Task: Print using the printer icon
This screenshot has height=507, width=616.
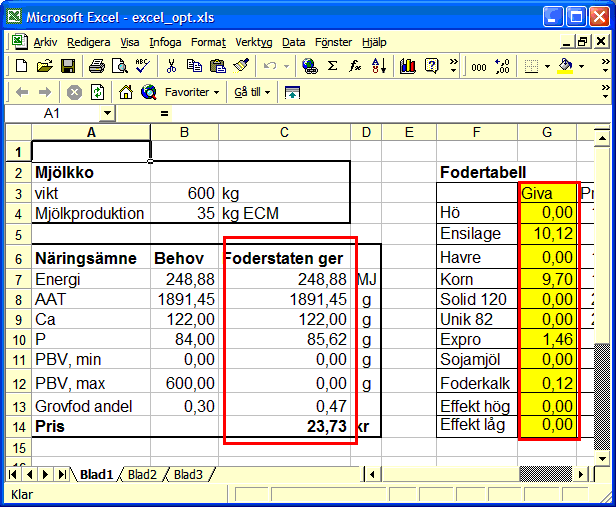Action: (97, 66)
